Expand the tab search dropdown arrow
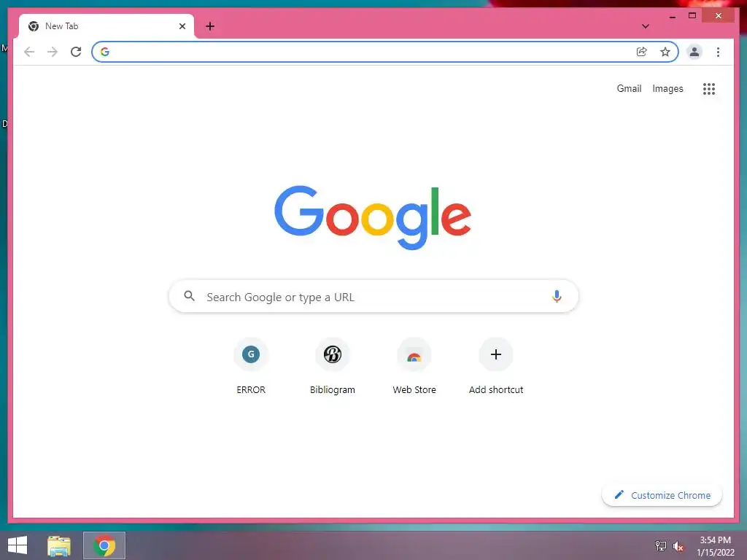This screenshot has height=560, width=747. pos(646,26)
